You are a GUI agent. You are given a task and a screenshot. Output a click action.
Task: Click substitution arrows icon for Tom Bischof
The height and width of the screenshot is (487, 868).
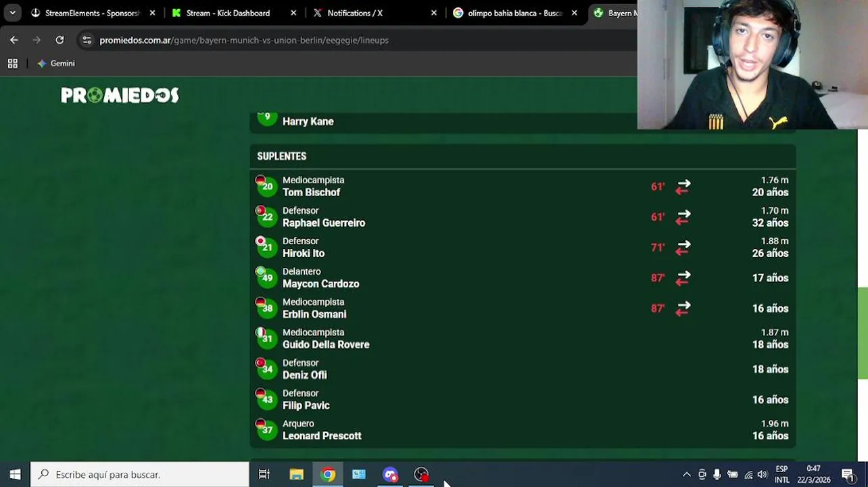pos(683,187)
